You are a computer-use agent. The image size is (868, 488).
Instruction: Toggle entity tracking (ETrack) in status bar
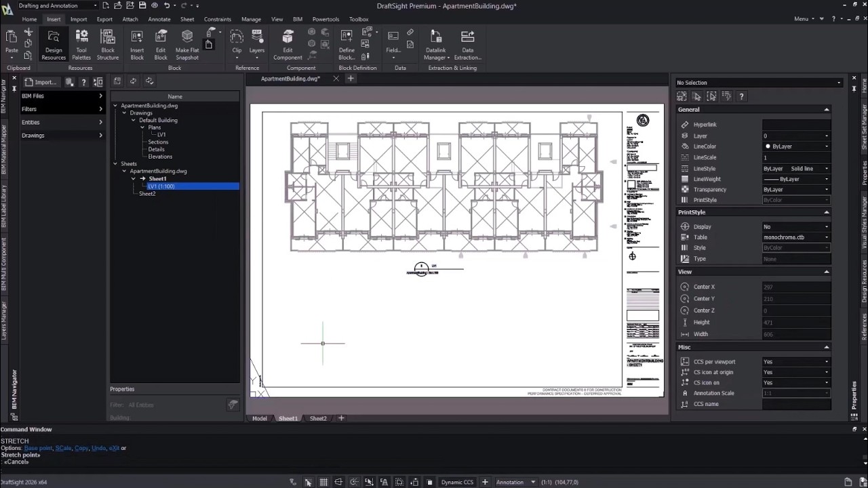(x=384, y=482)
